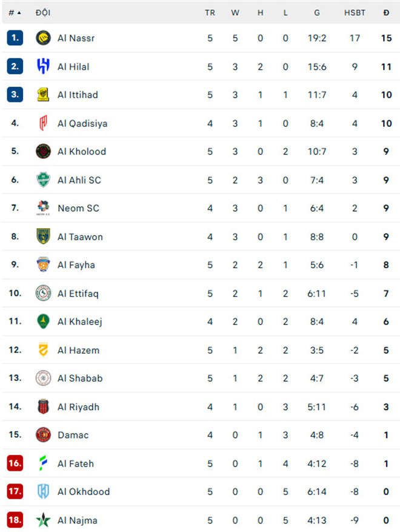Sort table by HSBT goal difference header

pos(355,12)
